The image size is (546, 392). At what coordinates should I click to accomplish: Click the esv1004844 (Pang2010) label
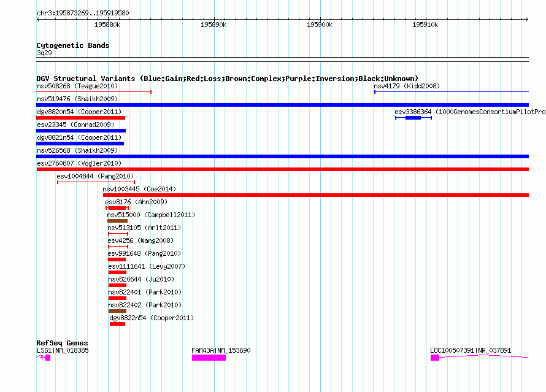pyautogui.click(x=95, y=176)
